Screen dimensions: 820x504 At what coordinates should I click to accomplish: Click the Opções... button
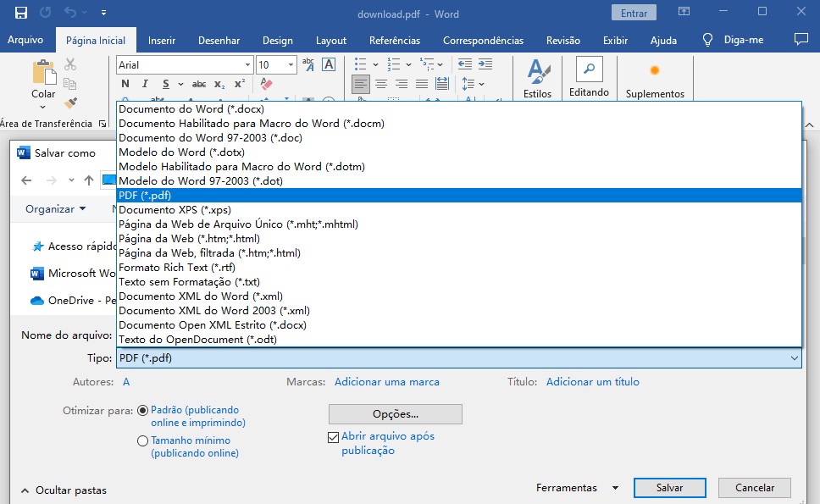396,414
